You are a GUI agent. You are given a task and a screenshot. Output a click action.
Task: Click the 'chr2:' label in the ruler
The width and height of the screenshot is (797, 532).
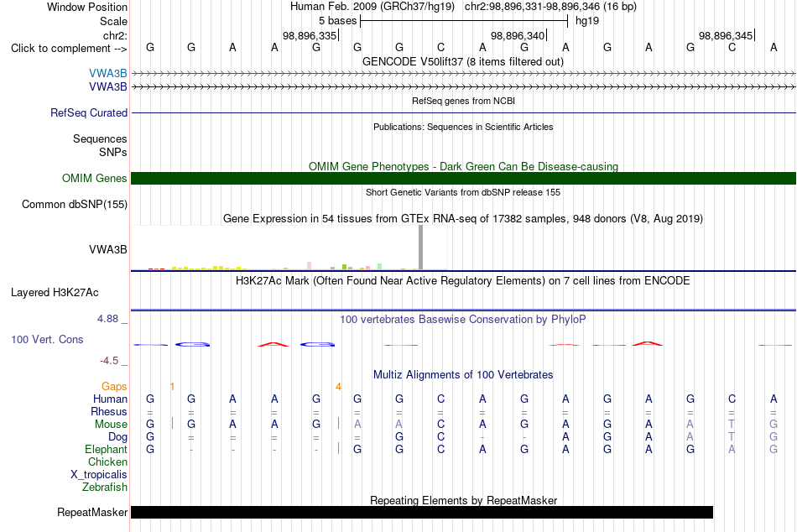pos(115,35)
